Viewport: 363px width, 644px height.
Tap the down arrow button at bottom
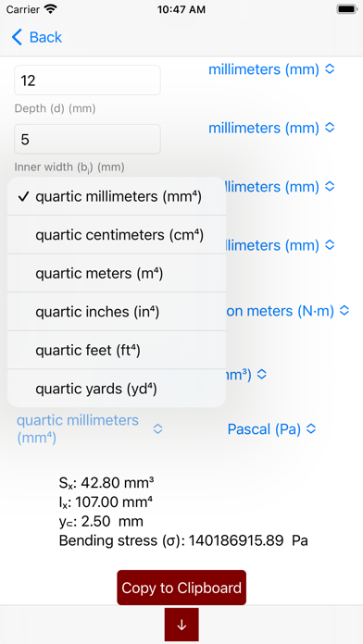(181, 625)
